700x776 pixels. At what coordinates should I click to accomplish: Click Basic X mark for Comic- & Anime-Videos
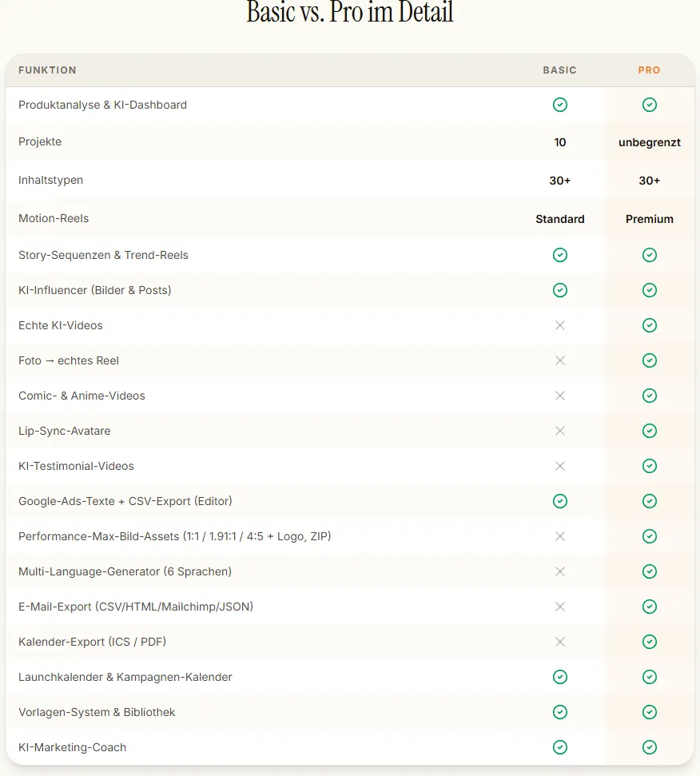(x=560, y=396)
